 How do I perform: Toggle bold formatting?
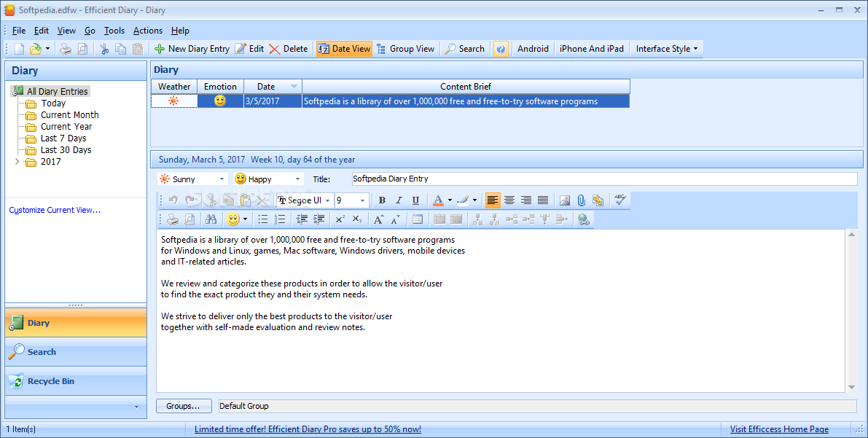[x=382, y=200]
